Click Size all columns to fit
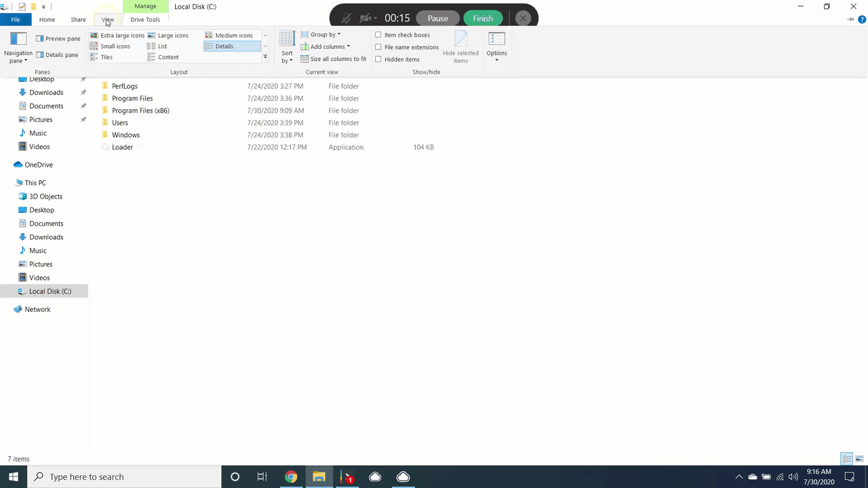The height and width of the screenshot is (488, 868). pyautogui.click(x=334, y=59)
